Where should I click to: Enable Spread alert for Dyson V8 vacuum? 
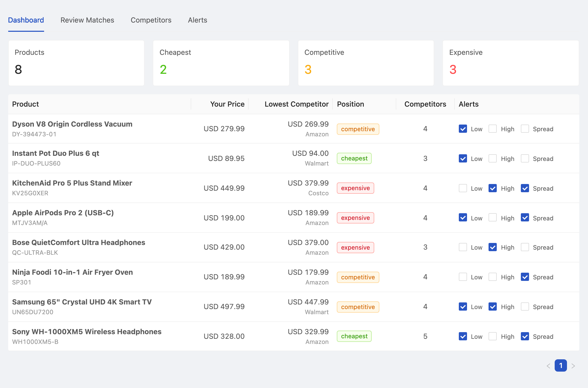[x=525, y=129]
